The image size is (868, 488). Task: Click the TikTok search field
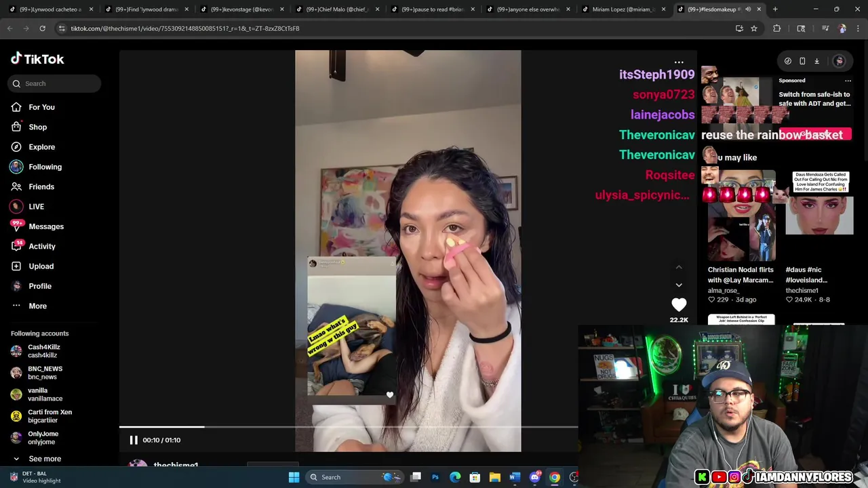click(56, 83)
